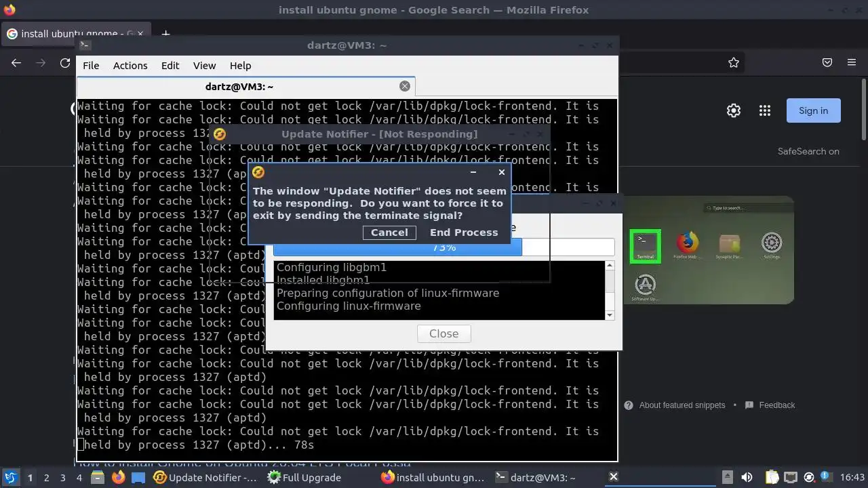
Task: Open the terminal View menu
Action: coord(204,66)
